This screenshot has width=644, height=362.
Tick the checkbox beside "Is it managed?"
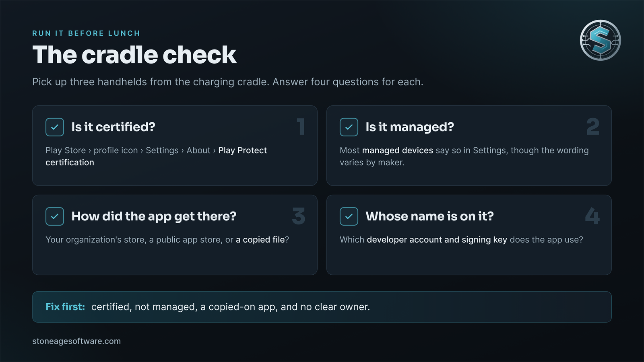[x=349, y=127]
